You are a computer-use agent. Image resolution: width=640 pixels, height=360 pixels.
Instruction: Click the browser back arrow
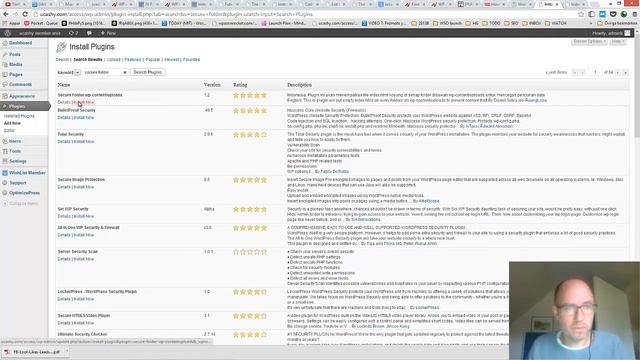pyautogui.click(x=5, y=14)
